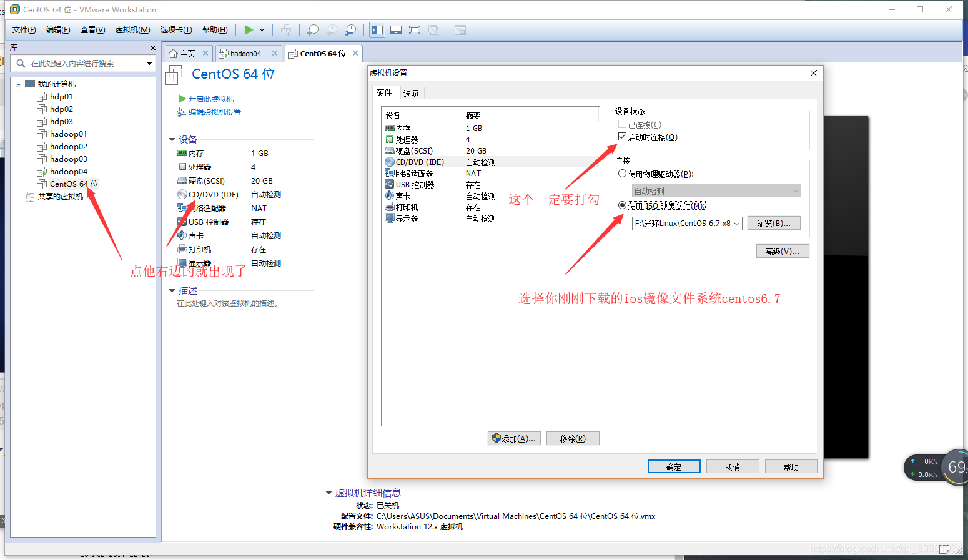The image size is (968, 560).
Task: Toggle the thumbnail bar view icon
Action: tap(396, 29)
